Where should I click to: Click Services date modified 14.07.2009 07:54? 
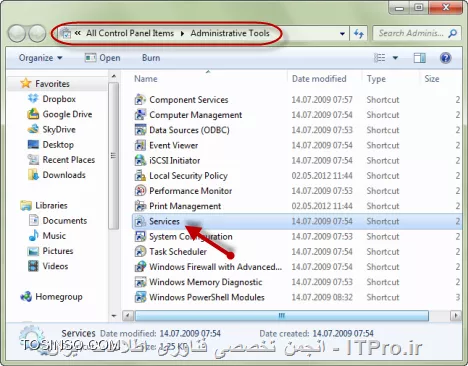[x=322, y=221]
